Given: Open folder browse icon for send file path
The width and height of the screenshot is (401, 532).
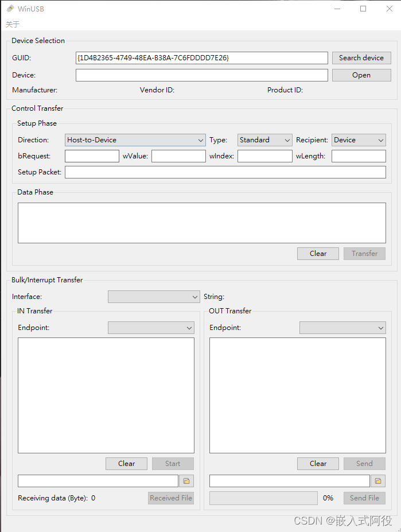Looking at the screenshot, I should (378, 481).
